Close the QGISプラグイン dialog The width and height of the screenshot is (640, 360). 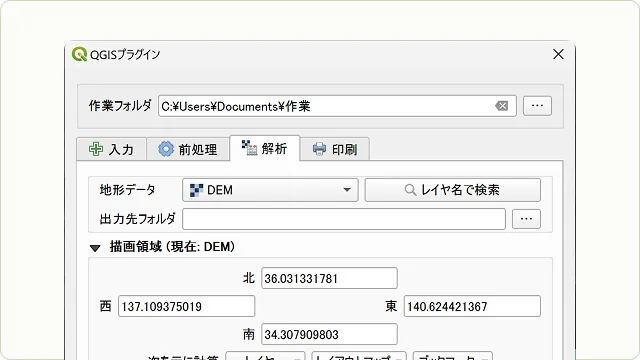558,54
